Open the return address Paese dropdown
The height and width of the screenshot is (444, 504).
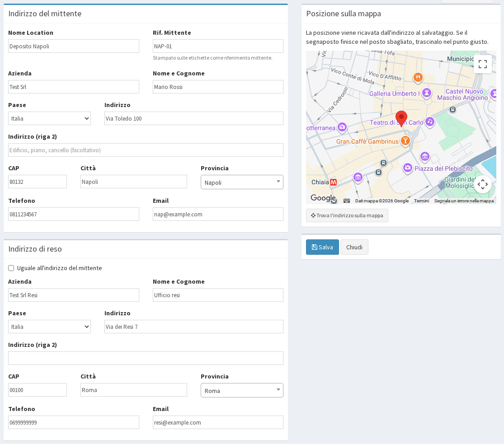pos(50,327)
